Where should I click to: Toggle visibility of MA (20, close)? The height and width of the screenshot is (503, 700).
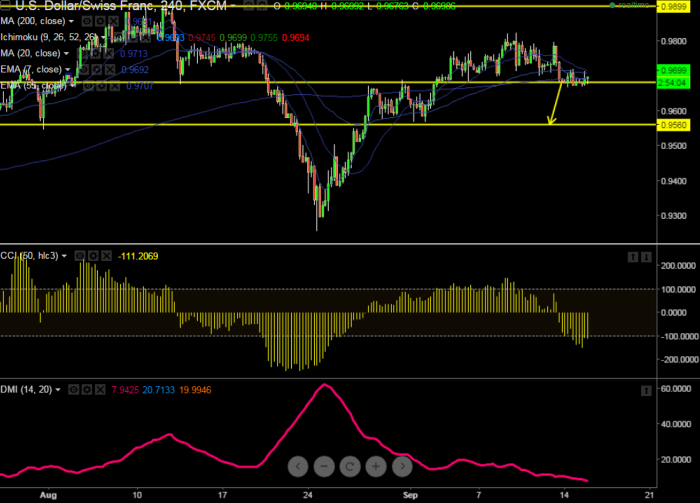pyautogui.click(x=82, y=54)
